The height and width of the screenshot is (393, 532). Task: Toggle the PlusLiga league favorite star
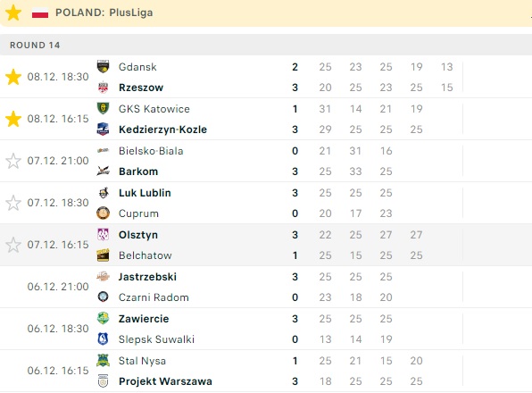tap(13, 13)
